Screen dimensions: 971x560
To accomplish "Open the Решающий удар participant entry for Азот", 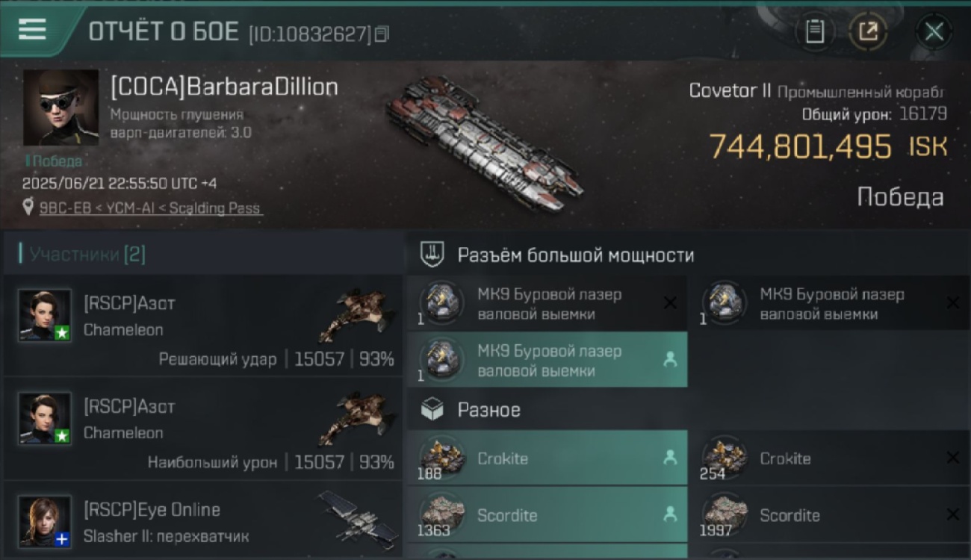I will [202, 325].
